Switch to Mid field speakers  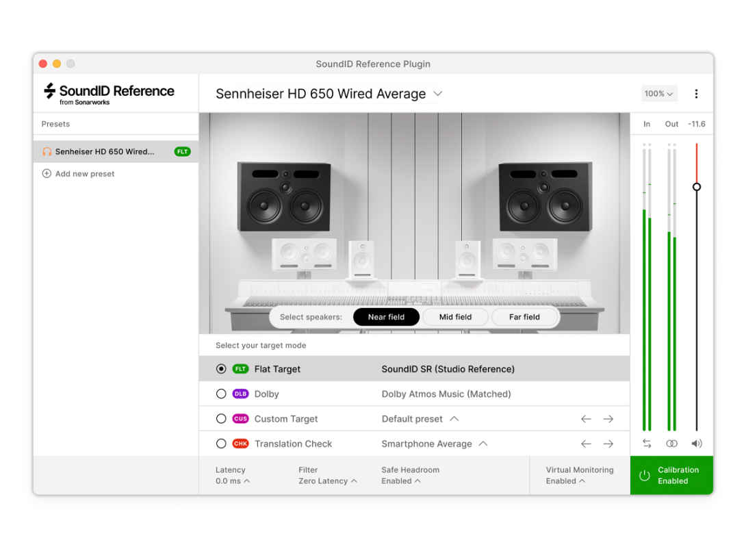455,316
